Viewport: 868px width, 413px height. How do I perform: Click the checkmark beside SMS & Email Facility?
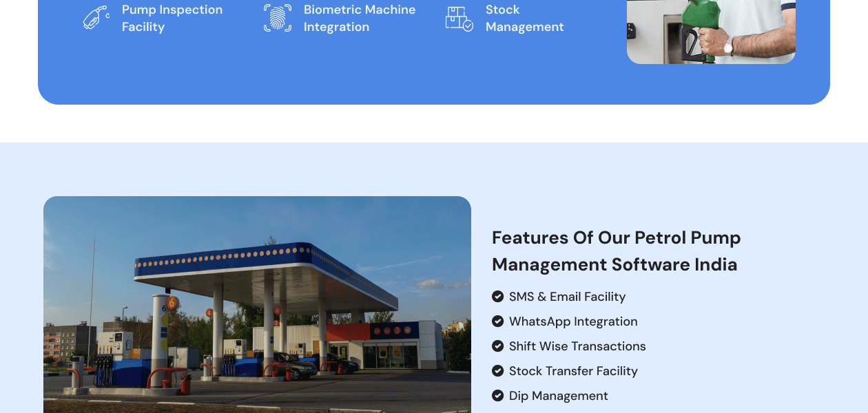[x=497, y=297]
